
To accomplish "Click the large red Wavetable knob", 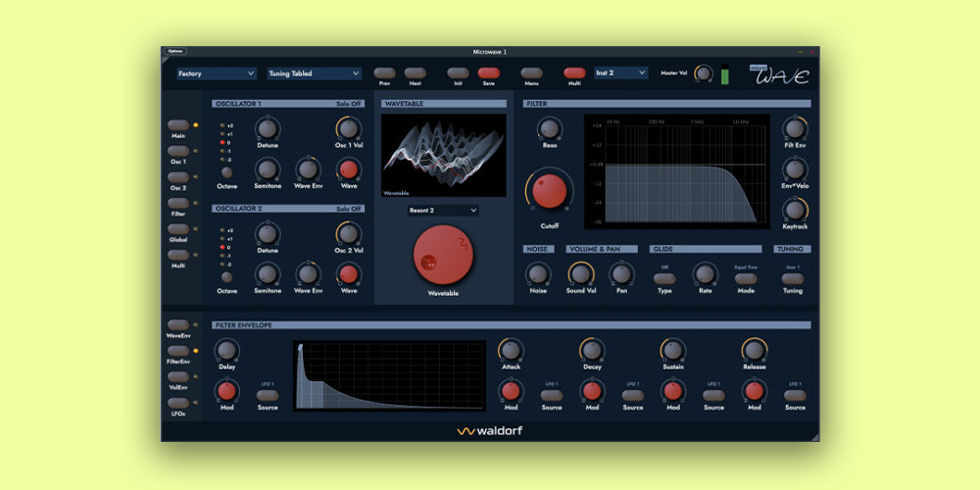I will pyautogui.click(x=443, y=255).
